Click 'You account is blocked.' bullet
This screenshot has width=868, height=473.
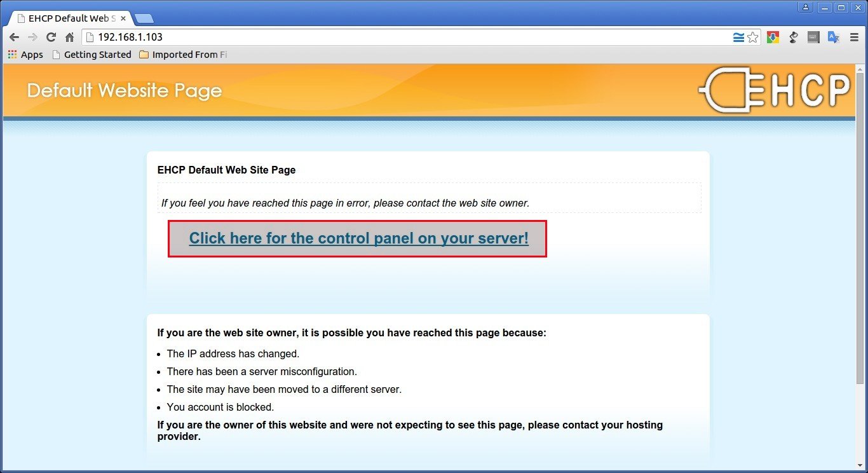(220, 407)
